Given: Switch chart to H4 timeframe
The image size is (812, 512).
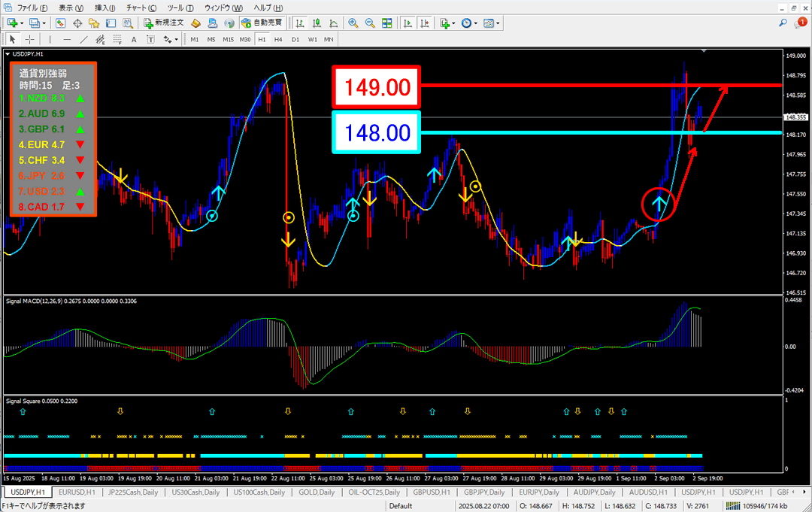Looking at the screenshot, I should point(279,39).
